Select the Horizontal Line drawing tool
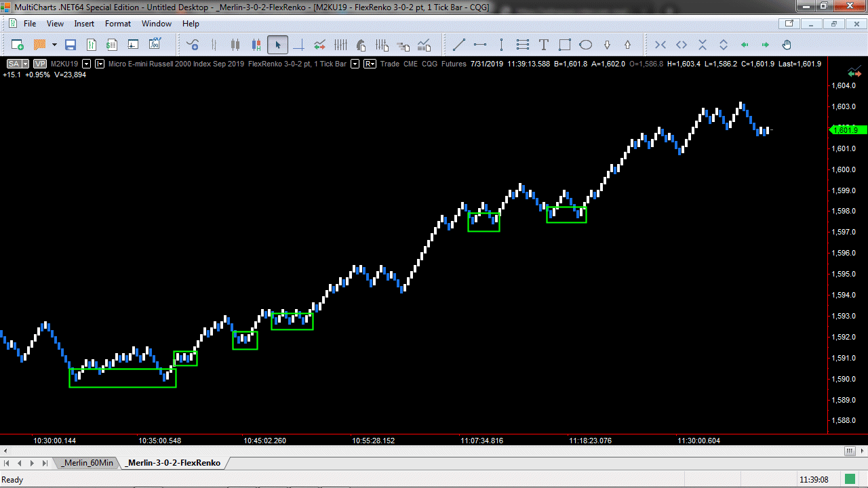 coord(480,45)
